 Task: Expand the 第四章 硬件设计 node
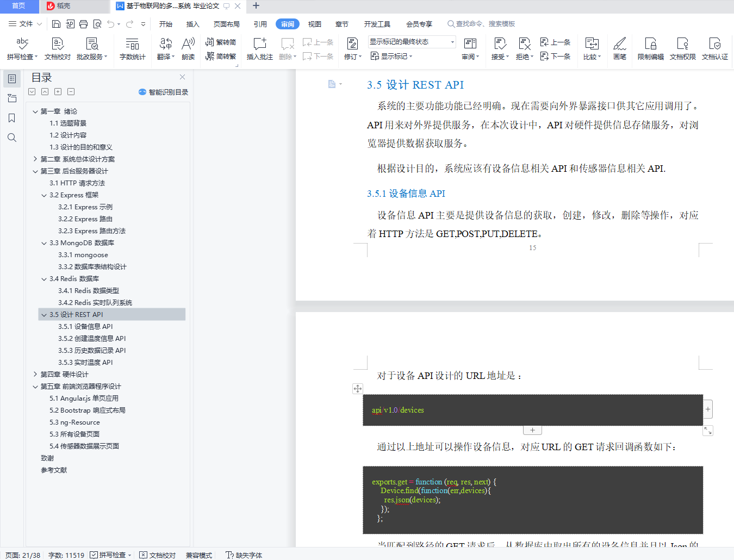(x=35, y=375)
